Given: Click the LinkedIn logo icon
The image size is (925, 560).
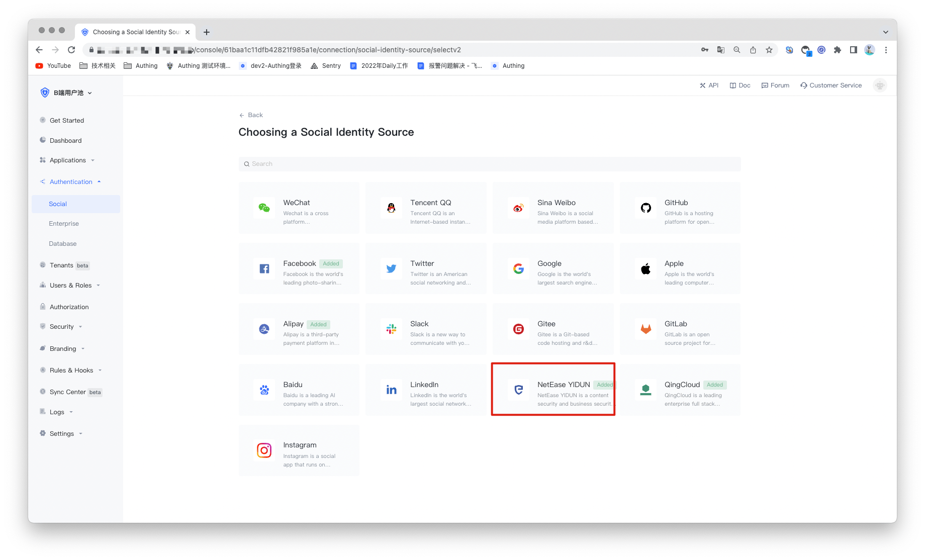Looking at the screenshot, I should [391, 390].
